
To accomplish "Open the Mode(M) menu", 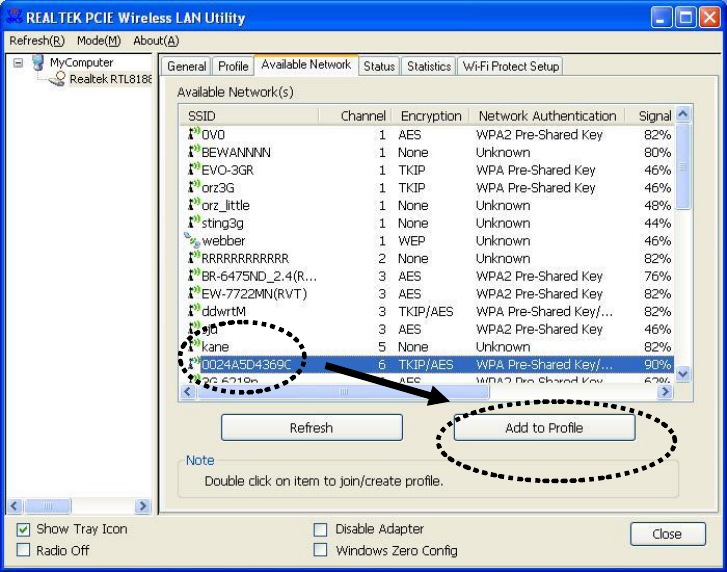I will 99,41.
